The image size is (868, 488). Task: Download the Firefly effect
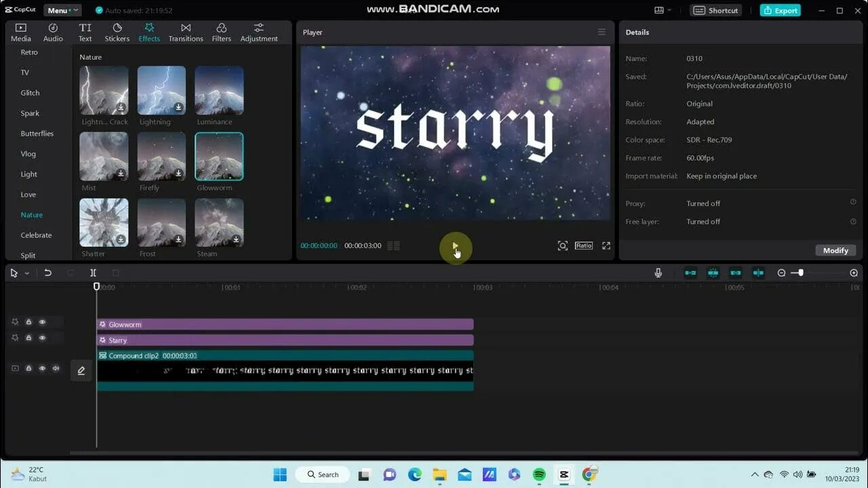(x=178, y=174)
